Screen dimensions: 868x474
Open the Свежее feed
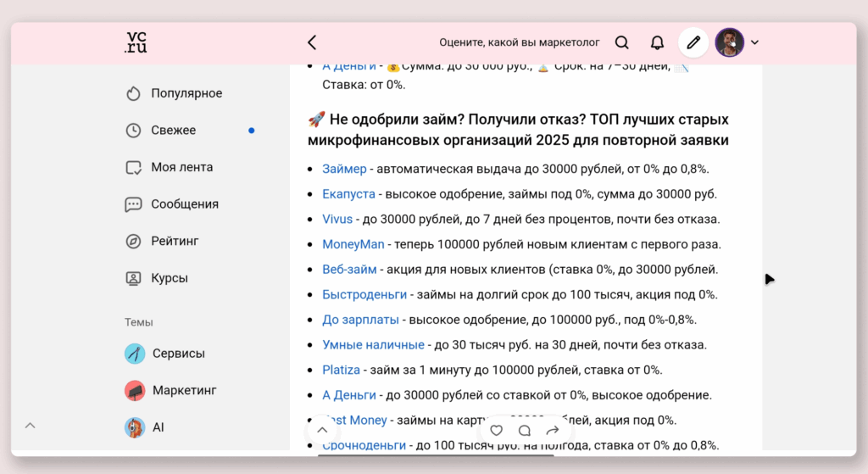pos(173,131)
